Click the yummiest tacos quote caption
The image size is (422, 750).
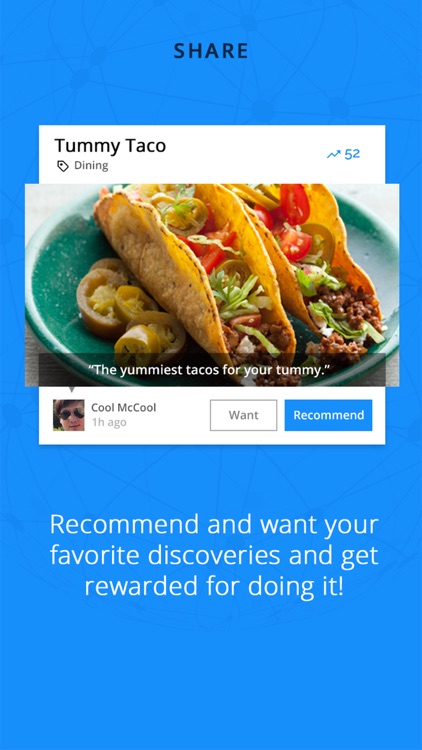212,370
